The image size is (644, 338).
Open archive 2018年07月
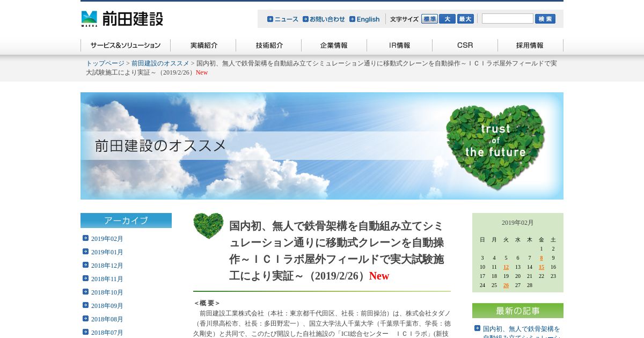(x=107, y=333)
